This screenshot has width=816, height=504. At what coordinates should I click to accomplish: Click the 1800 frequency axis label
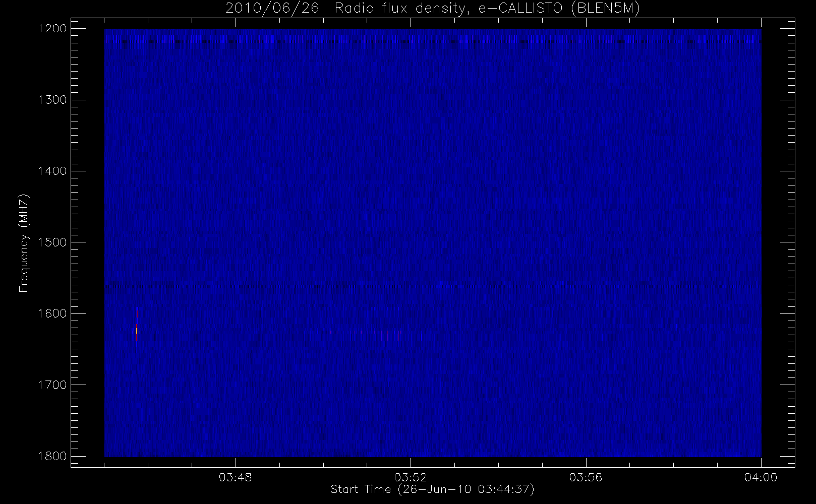pyautogui.click(x=53, y=456)
